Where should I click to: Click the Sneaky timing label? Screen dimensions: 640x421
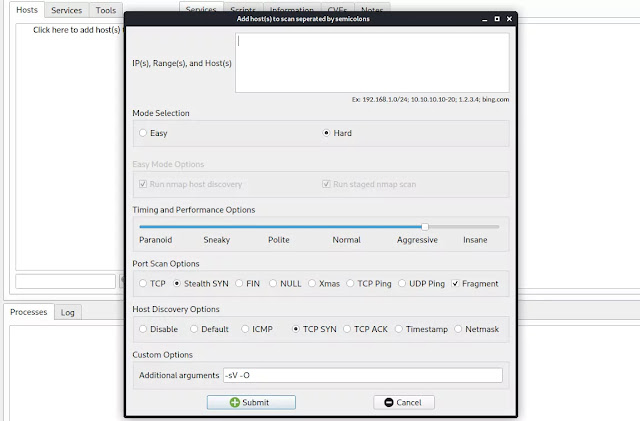[217, 240]
